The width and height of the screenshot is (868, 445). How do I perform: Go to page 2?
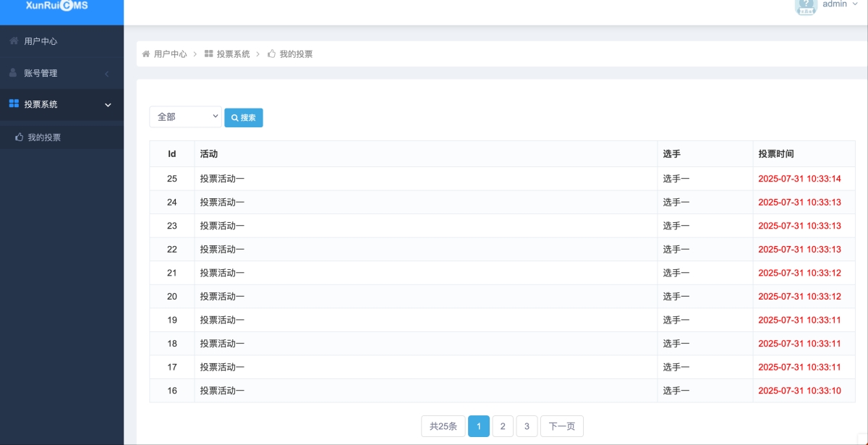tap(503, 426)
